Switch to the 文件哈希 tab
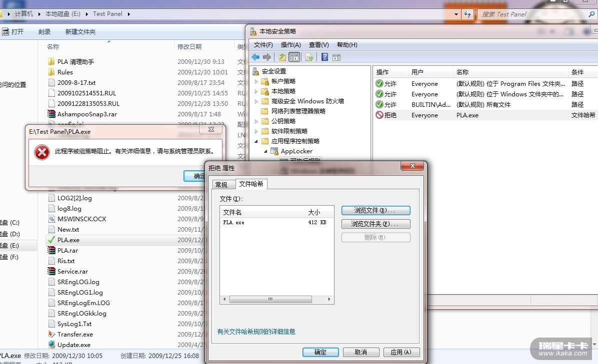 pos(251,184)
